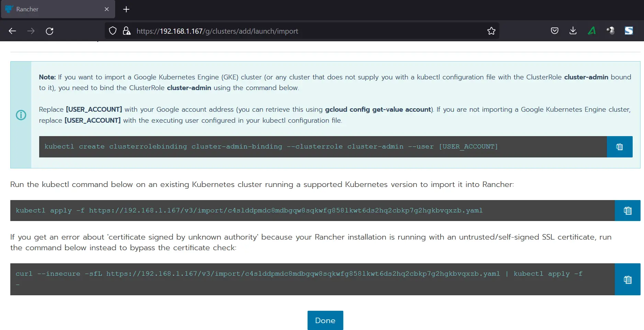Click the bold 'Note:' label
The width and height of the screenshot is (644, 330).
click(47, 77)
